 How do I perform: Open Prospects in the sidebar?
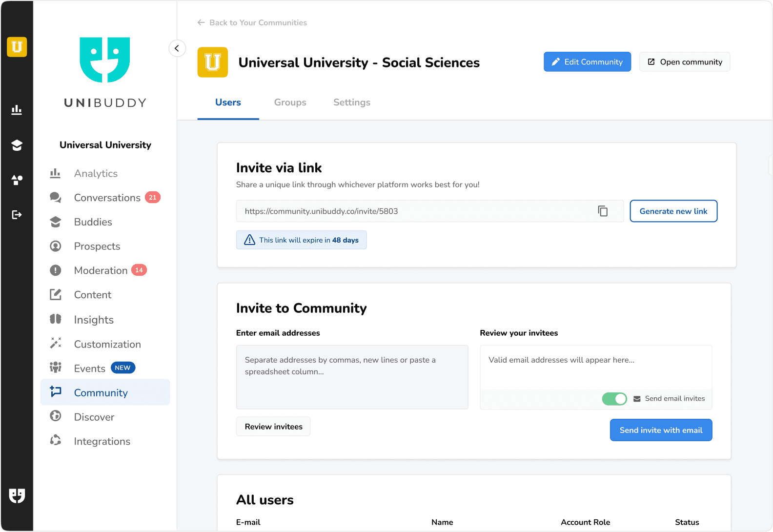[x=97, y=246]
